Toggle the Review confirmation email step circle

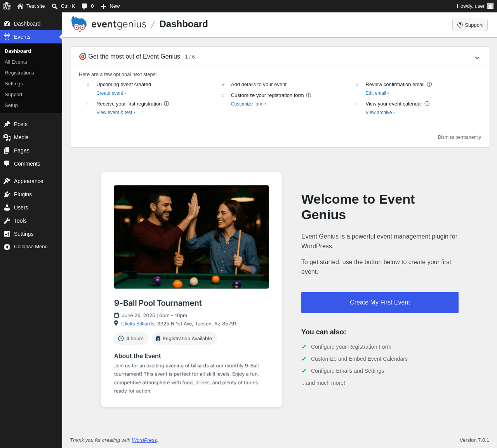357,85
